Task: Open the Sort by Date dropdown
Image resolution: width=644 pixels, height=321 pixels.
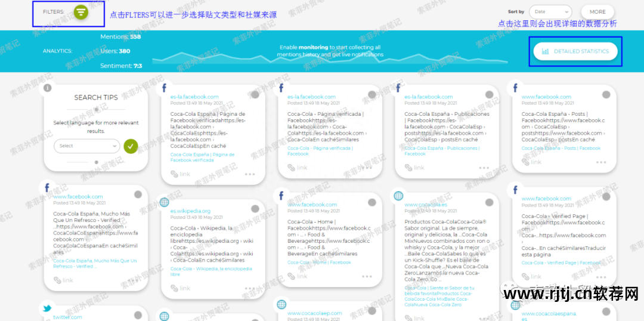Action: click(x=549, y=12)
